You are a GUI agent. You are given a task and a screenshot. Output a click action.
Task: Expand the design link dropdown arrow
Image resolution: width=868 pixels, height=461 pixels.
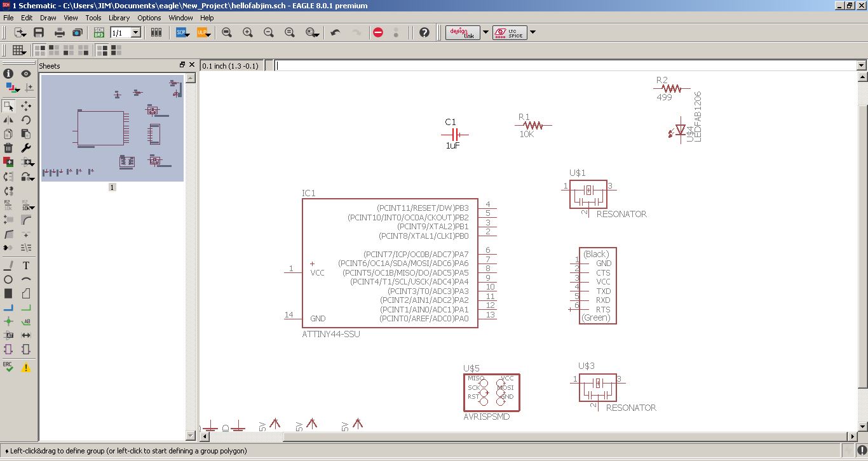pyautogui.click(x=486, y=32)
